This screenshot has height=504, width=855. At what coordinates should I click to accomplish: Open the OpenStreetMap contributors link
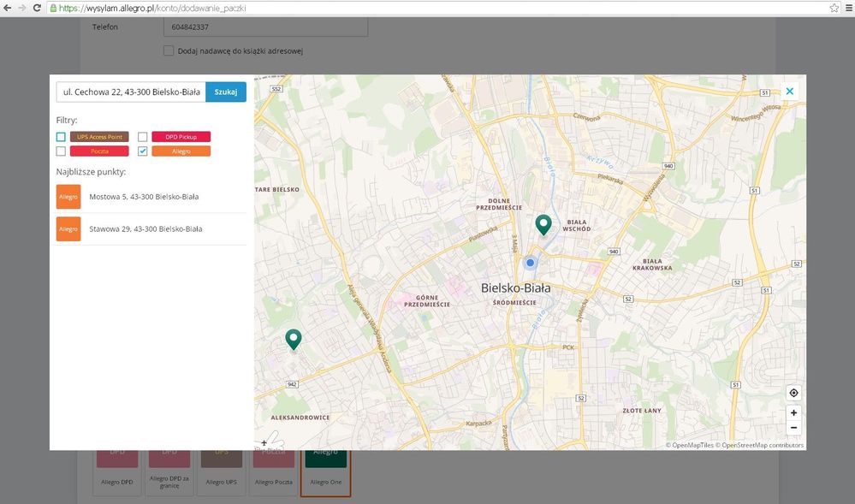coord(760,445)
